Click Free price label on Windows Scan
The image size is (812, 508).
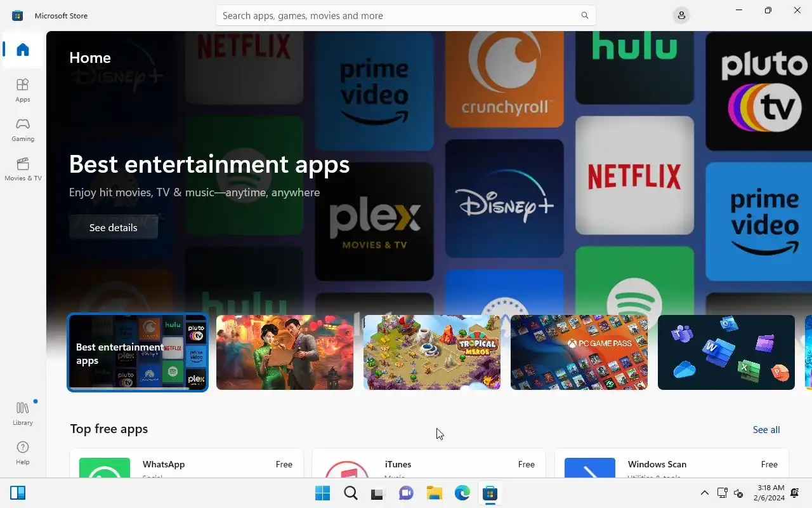(769, 464)
